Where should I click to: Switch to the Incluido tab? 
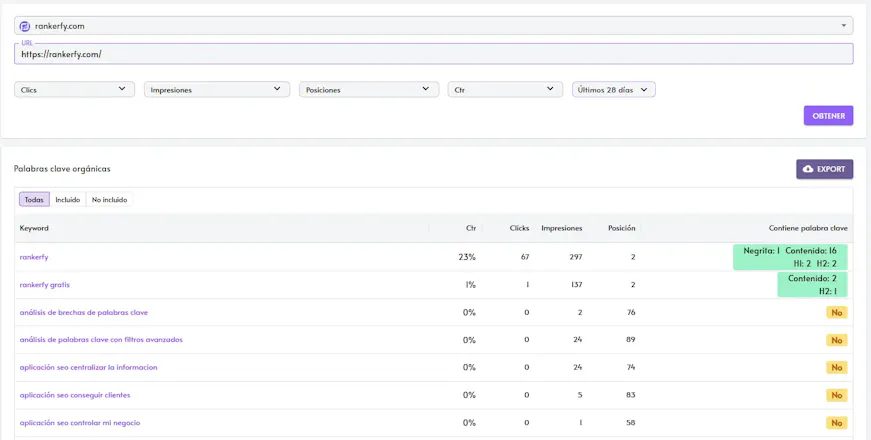[68, 199]
